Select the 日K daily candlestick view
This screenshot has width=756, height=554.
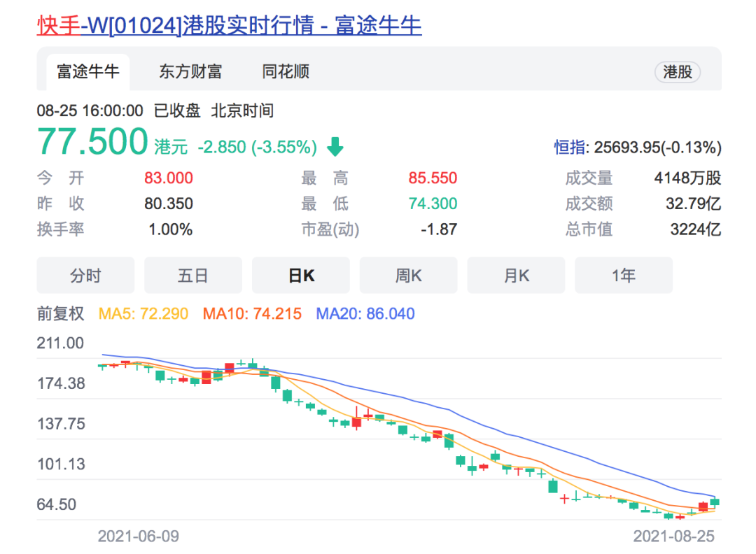[301, 276]
